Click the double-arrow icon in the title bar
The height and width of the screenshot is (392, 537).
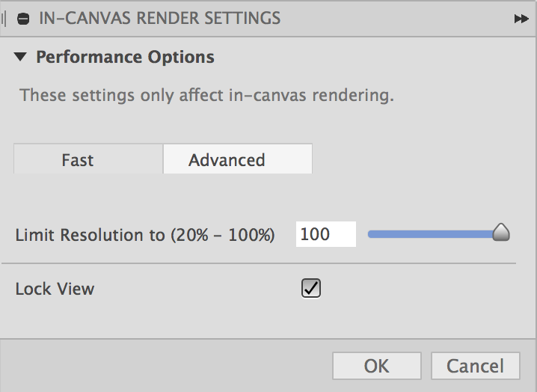[521, 19]
